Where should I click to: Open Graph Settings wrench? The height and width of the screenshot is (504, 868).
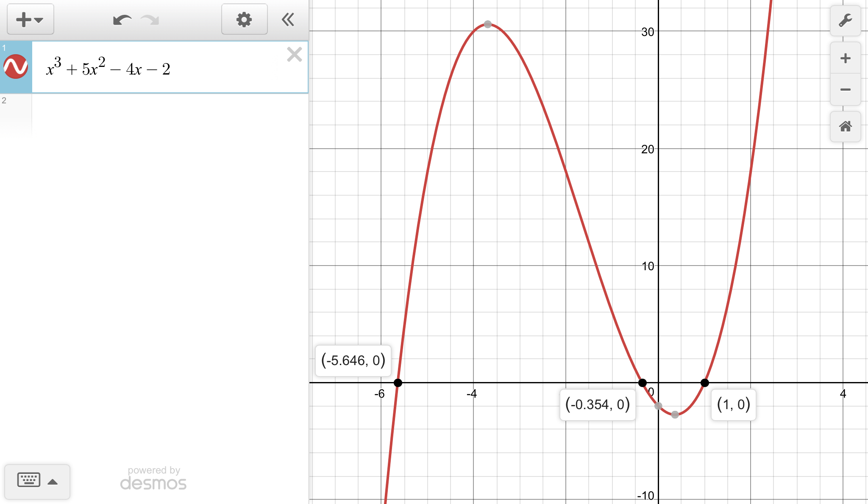(845, 20)
